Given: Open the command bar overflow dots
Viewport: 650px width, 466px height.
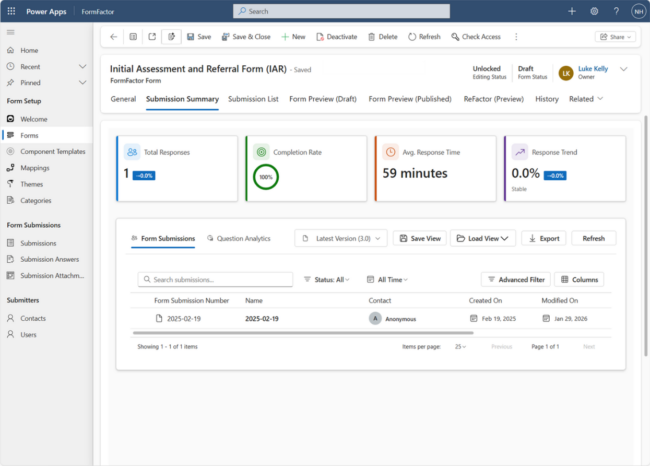Looking at the screenshot, I should [516, 37].
